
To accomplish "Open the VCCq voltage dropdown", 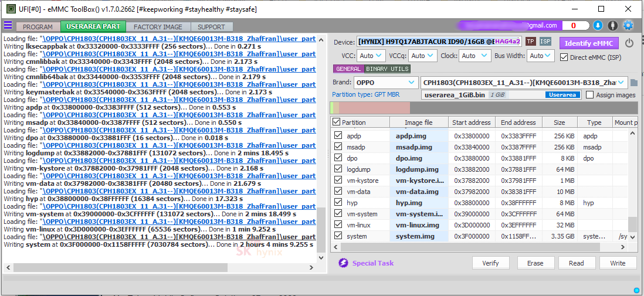I will pos(423,56).
